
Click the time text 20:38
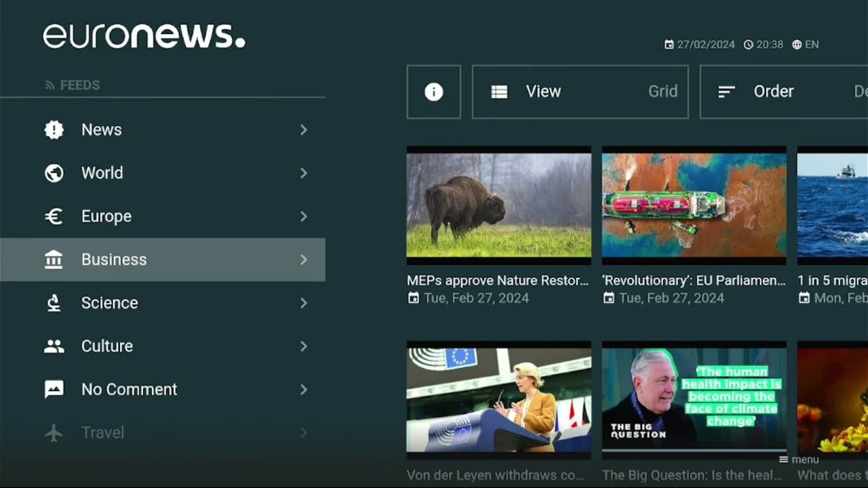tap(770, 45)
